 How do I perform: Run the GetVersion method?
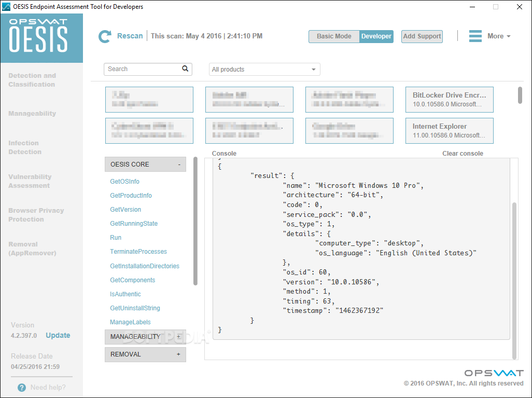tap(125, 210)
